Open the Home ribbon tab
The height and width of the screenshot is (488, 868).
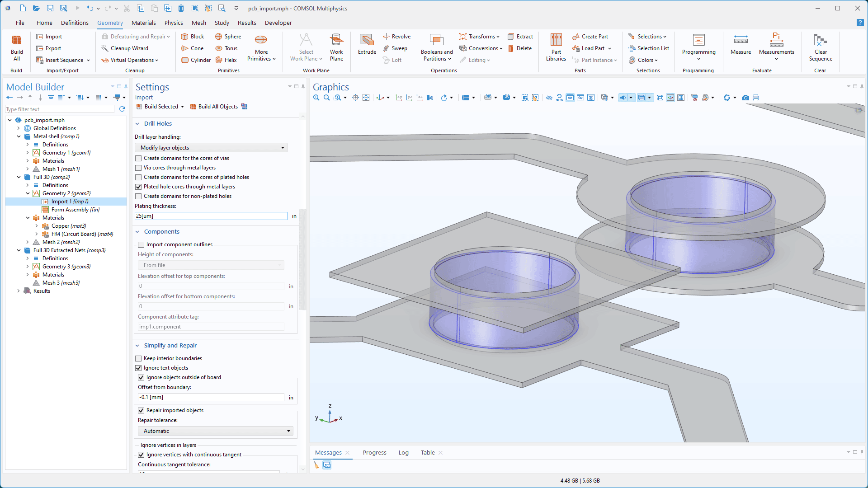pyautogui.click(x=44, y=23)
